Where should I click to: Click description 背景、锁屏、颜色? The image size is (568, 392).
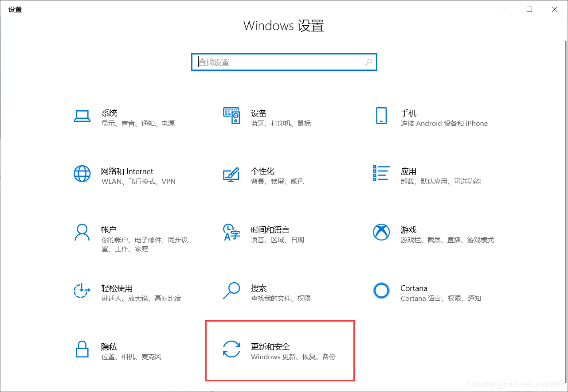coord(278,182)
